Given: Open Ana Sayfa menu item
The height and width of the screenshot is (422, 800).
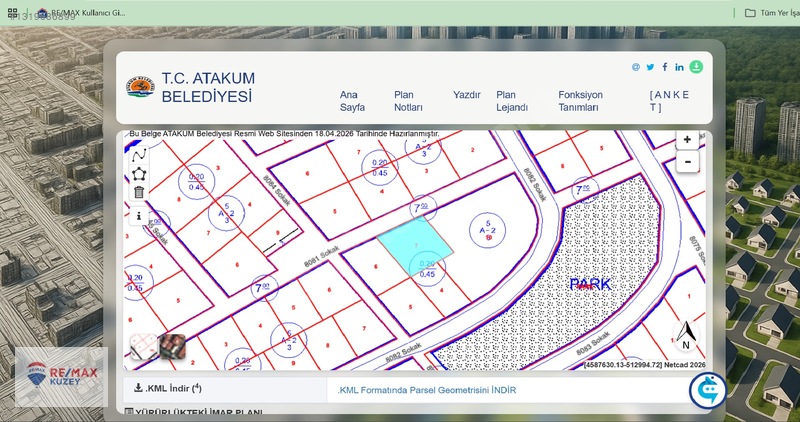Looking at the screenshot, I should (x=352, y=101).
